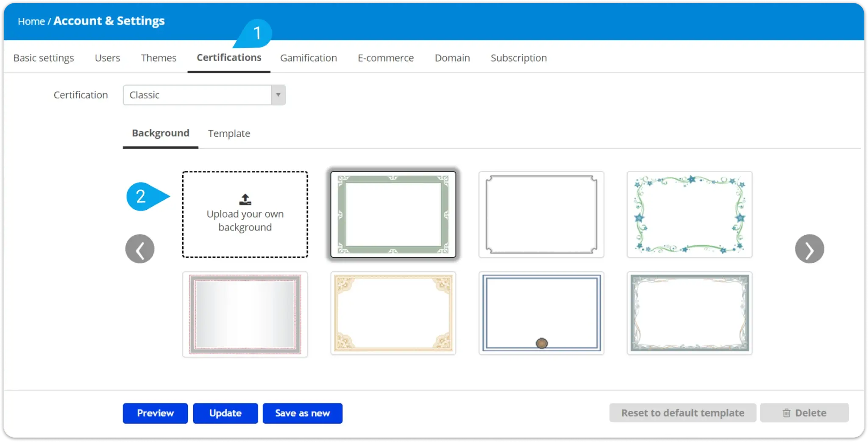Click the upload arrow icon in dashed box
Viewport: 868px width, 442px height.
pyautogui.click(x=245, y=199)
